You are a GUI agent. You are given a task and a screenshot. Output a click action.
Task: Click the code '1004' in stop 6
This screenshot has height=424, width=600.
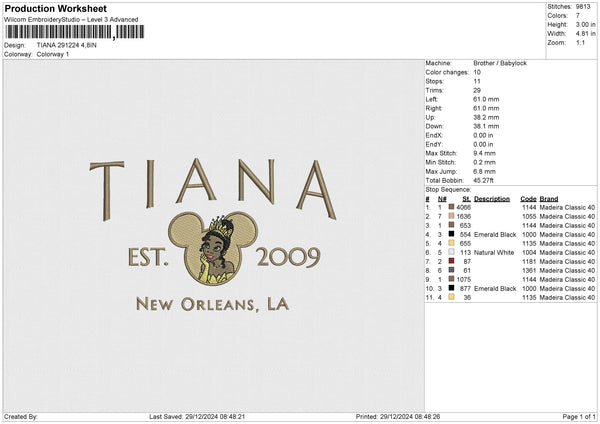(x=529, y=252)
